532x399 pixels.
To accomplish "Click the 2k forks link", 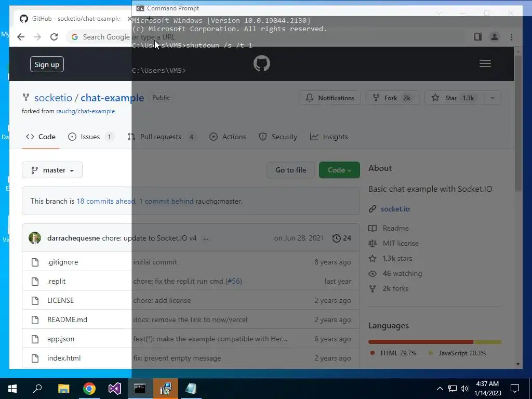I will pyautogui.click(x=395, y=289).
